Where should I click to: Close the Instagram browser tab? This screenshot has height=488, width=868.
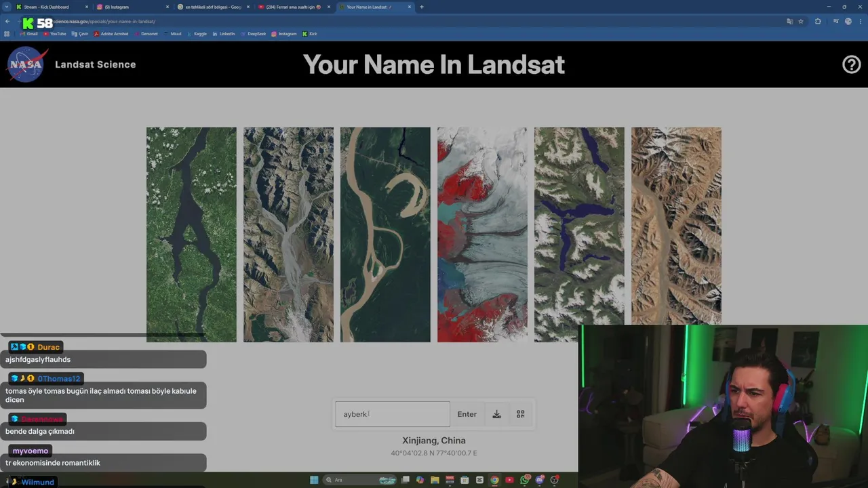tap(167, 7)
